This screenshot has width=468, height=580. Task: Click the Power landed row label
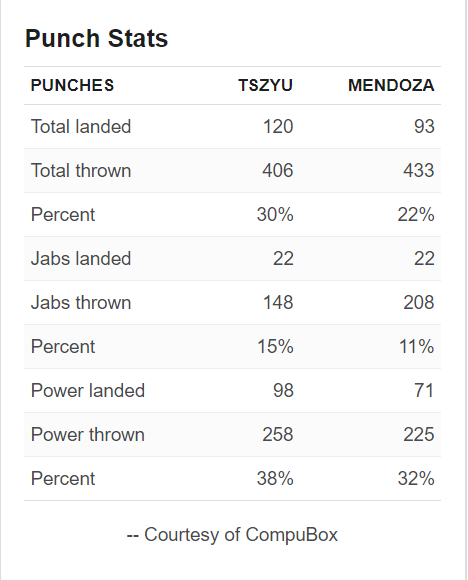click(88, 391)
